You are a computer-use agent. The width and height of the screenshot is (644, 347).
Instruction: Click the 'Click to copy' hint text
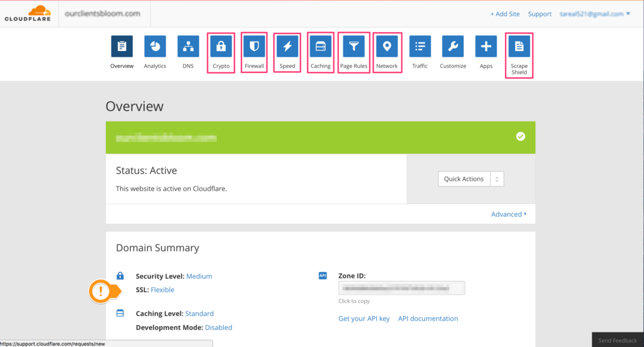pos(354,301)
